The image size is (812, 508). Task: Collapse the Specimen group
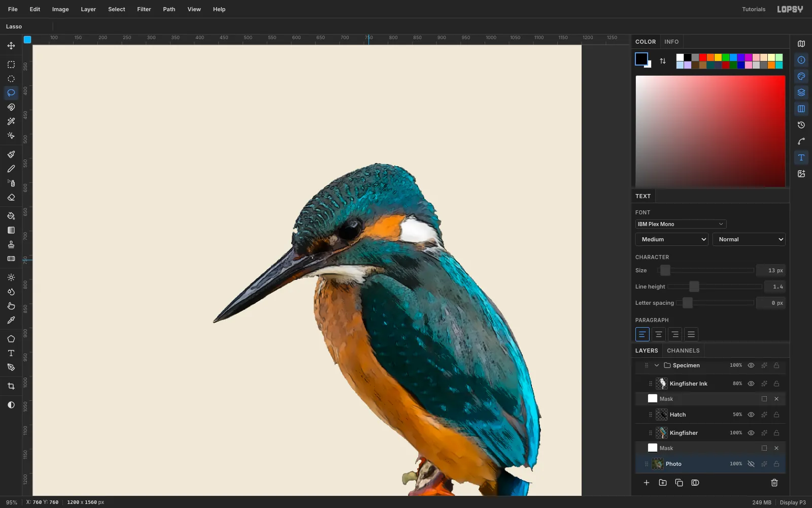(x=657, y=365)
